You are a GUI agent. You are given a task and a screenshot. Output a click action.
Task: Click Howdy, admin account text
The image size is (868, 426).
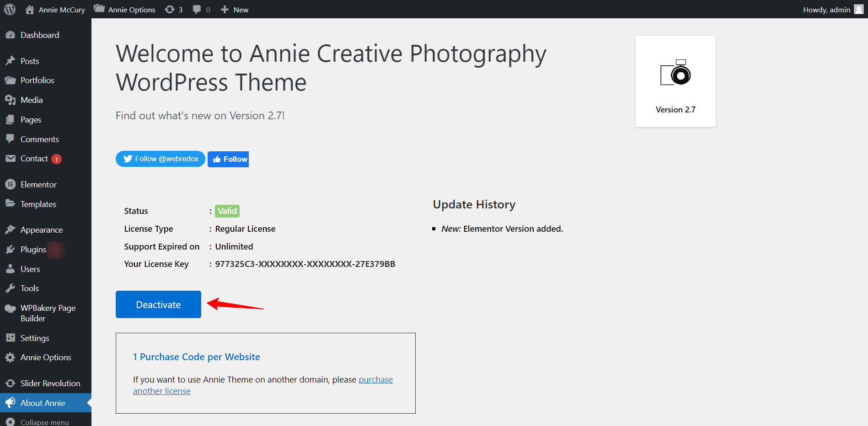826,10
